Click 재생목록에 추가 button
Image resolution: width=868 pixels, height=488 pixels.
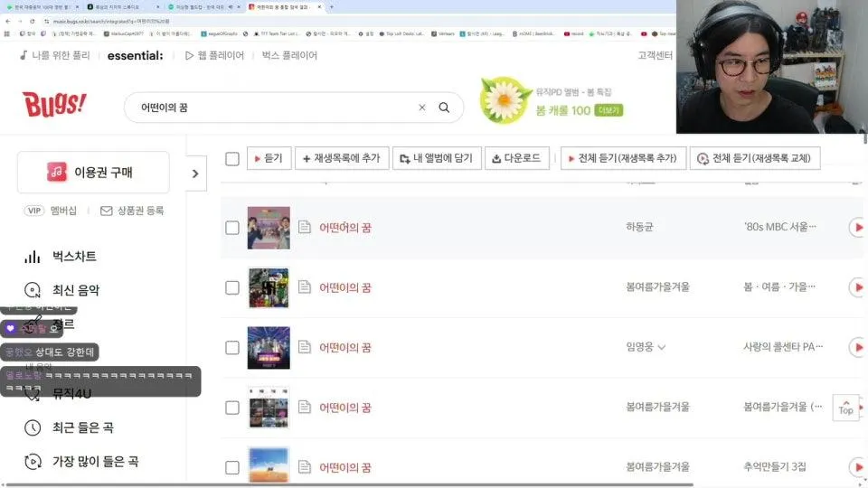[x=342, y=158]
